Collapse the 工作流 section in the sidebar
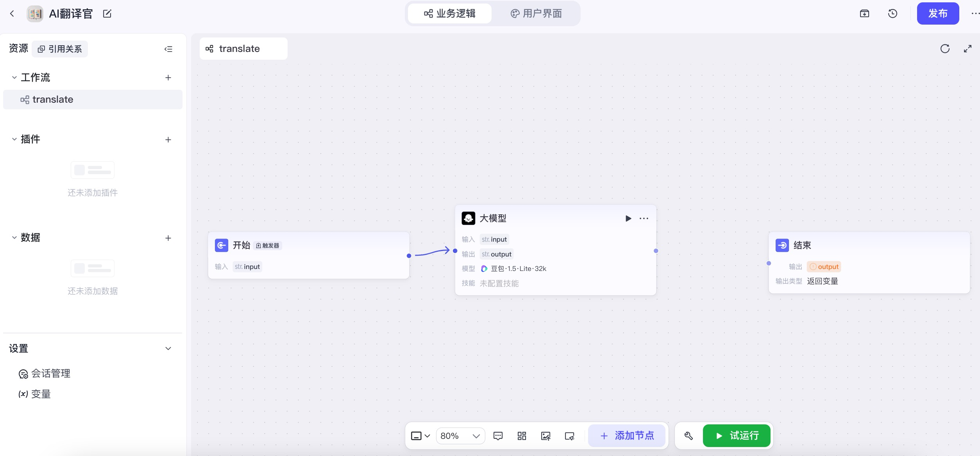This screenshot has width=980, height=456. 14,77
